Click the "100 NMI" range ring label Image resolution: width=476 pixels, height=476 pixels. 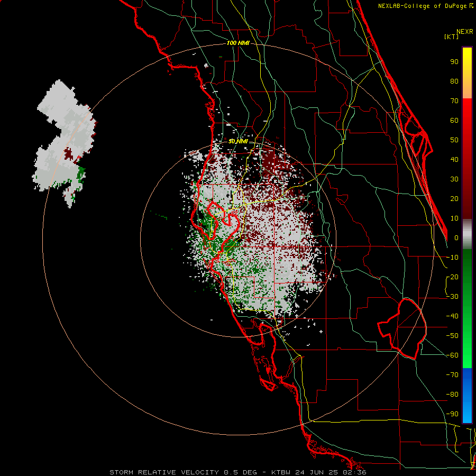pos(238,43)
